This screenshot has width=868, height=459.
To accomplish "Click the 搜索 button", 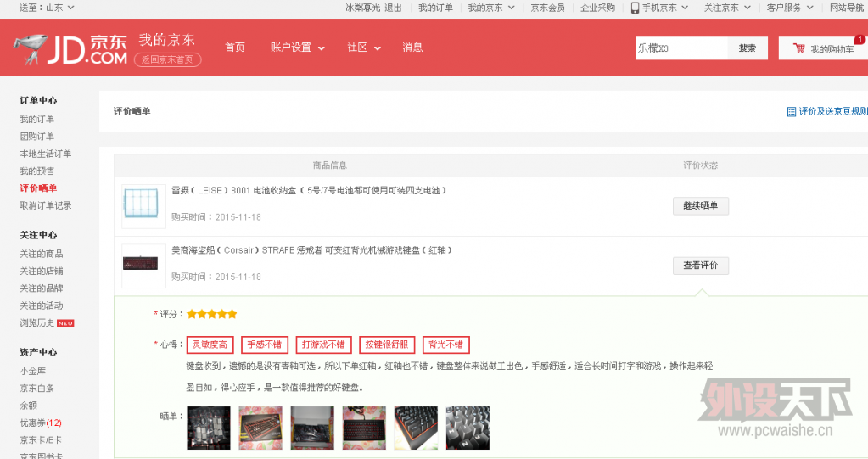I will (x=748, y=48).
